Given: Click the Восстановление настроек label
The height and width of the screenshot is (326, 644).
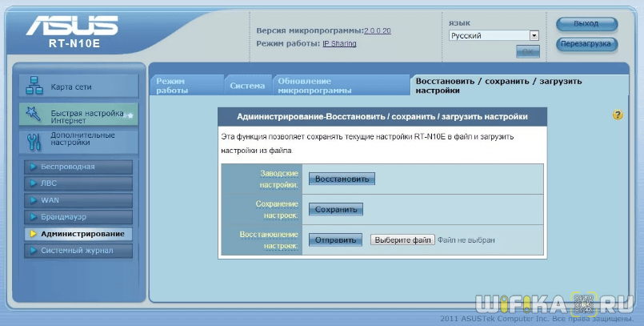Looking at the screenshot, I should point(269,240).
